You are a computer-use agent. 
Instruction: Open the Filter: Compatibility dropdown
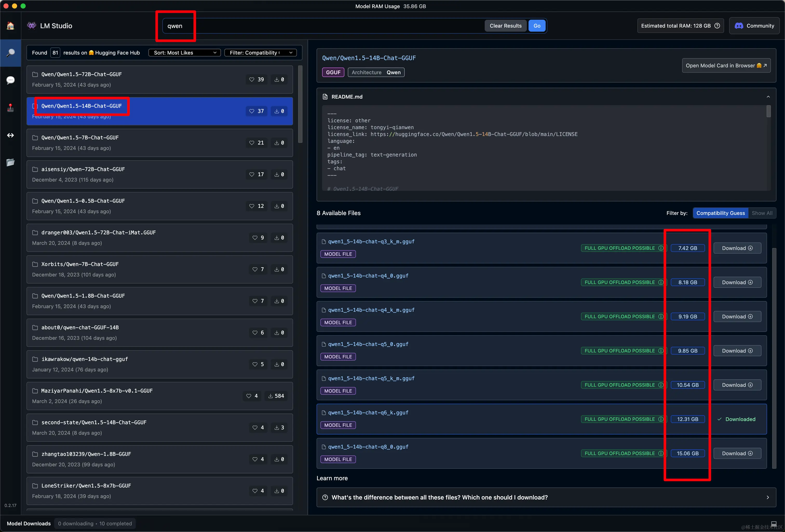coord(260,53)
